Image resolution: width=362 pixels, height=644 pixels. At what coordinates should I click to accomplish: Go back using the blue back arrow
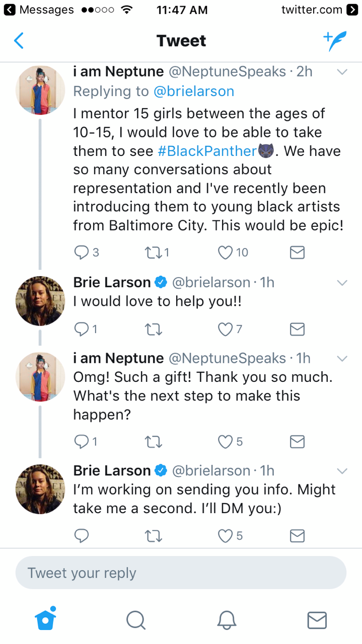click(19, 41)
